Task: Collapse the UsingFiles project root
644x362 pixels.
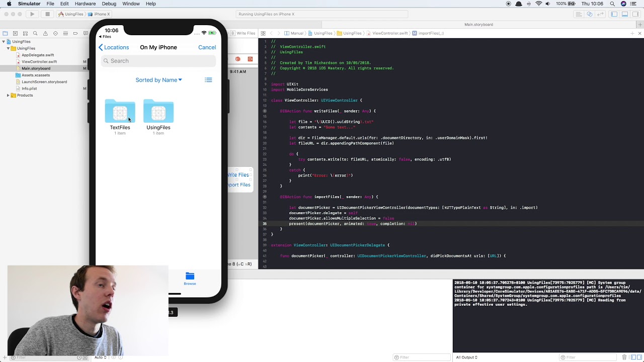Action: point(4,42)
